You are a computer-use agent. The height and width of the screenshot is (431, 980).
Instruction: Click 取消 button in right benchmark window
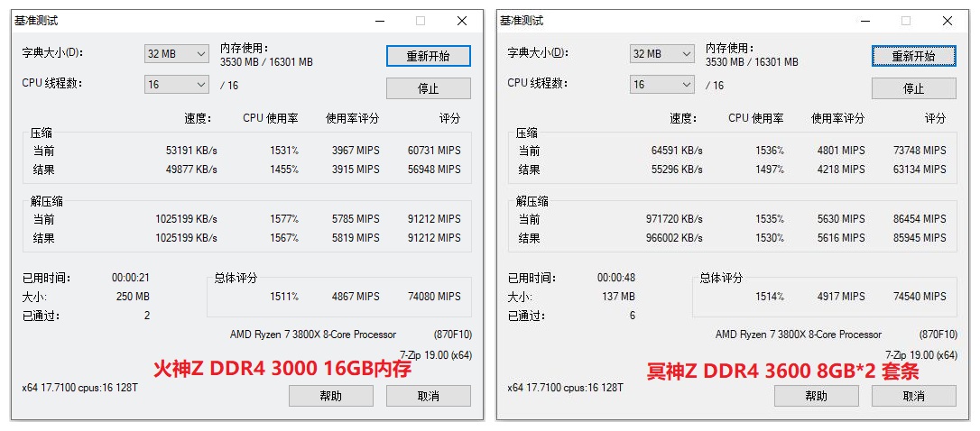click(914, 396)
